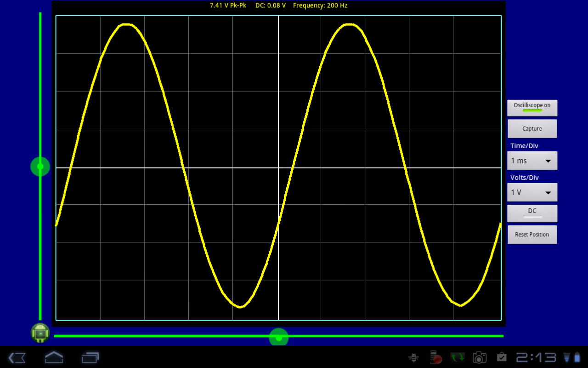The width and height of the screenshot is (588, 368).
Task: Click the vertical position slider handle
Action: 40,167
